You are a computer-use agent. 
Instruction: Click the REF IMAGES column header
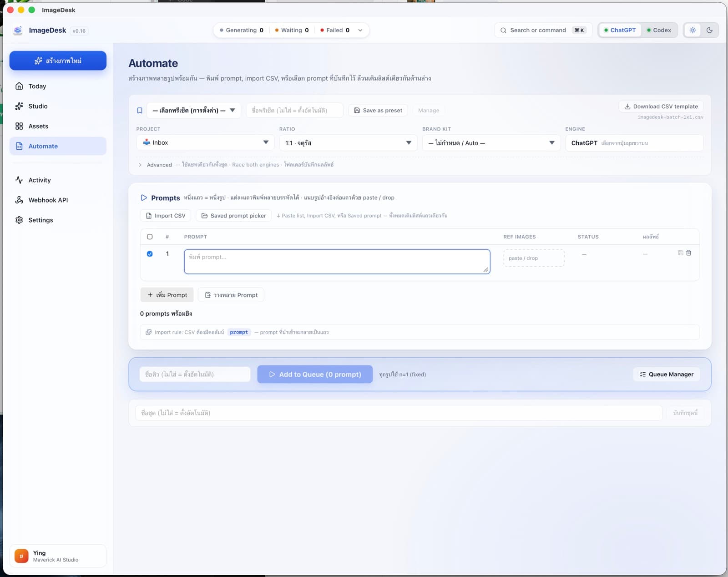point(520,237)
